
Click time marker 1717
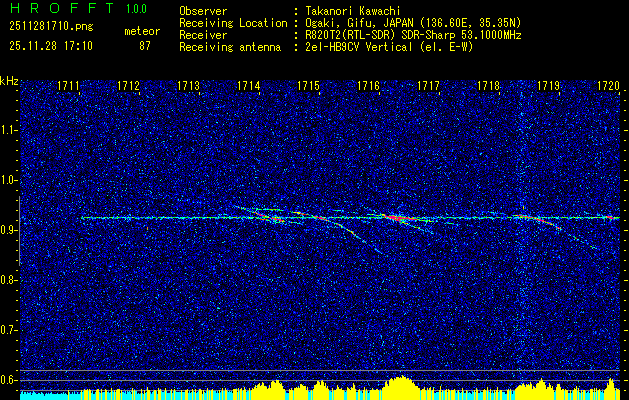[428, 86]
